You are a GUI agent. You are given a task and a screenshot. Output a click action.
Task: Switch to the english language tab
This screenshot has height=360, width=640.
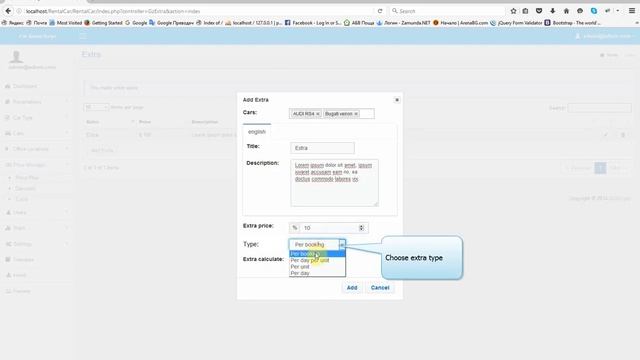click(257, 131)
